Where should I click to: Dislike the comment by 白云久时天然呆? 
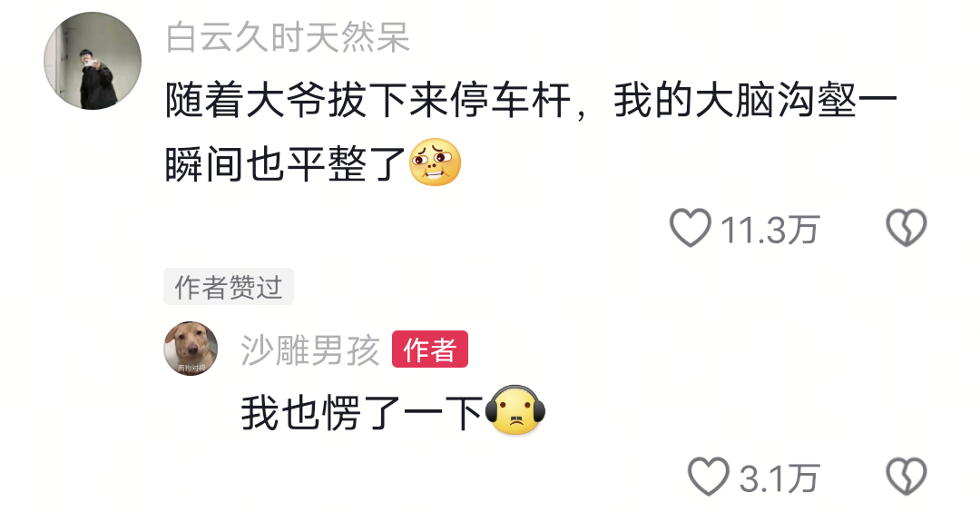click(x=906, y=228)
